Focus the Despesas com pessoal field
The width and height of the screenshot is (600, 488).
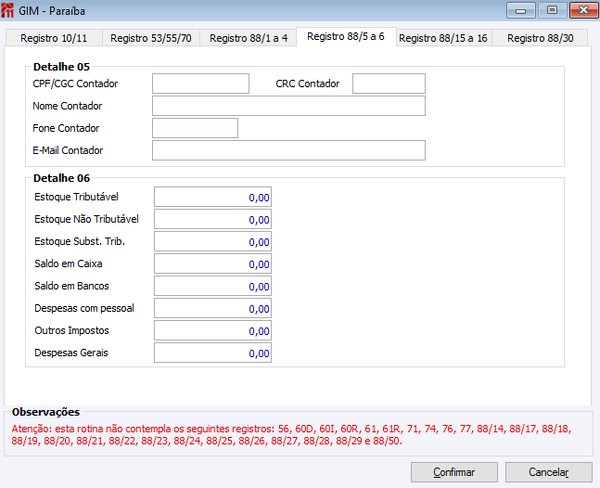(213, 308)
